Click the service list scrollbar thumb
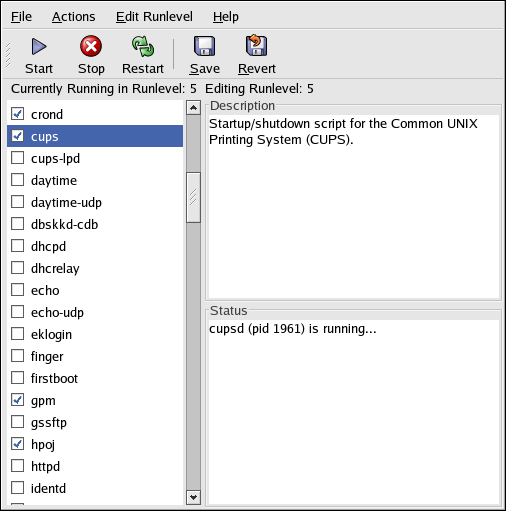The height and width of the screenshot is (511, 506). point(193,197)
